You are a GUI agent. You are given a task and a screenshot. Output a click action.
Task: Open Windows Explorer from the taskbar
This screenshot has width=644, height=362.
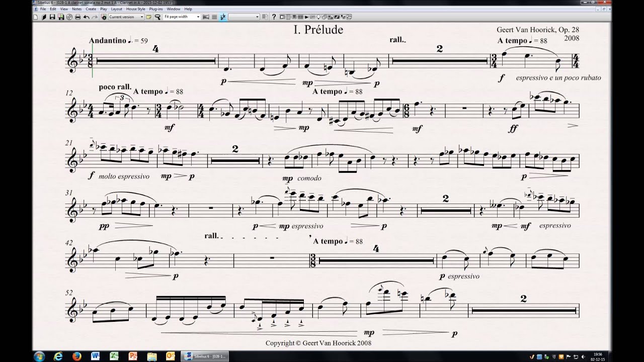(x=151, y=356)
